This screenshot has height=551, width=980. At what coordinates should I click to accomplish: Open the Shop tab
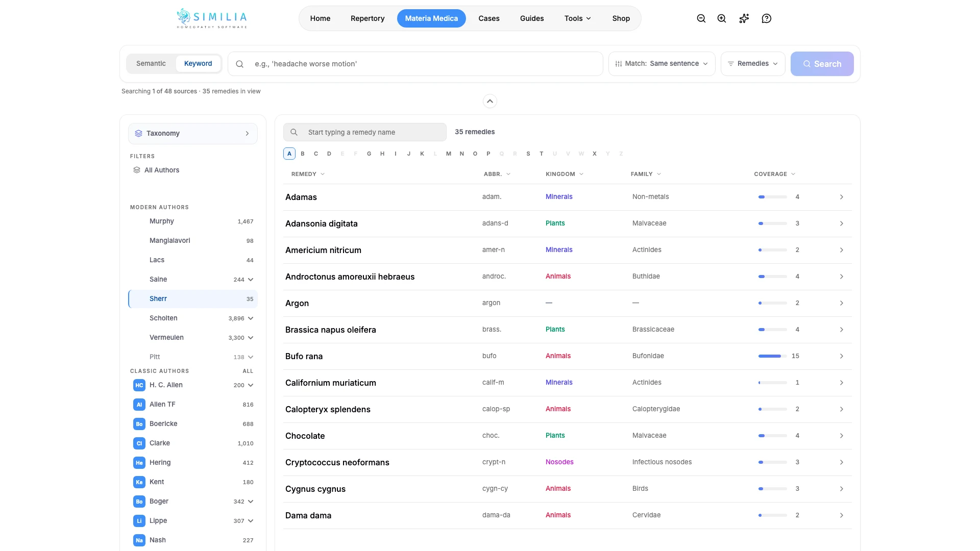pos(621,18)
